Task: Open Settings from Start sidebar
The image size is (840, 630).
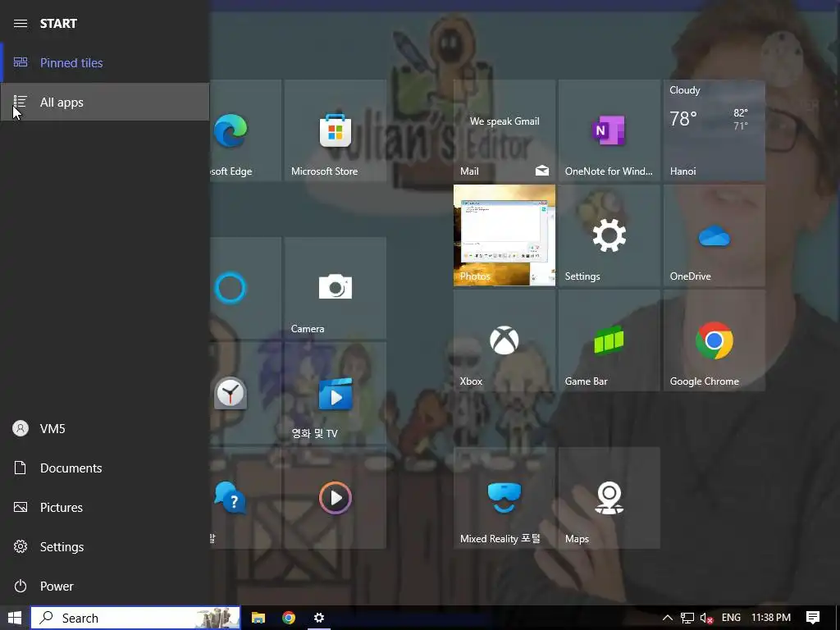Action: click(x=104, y=546)
